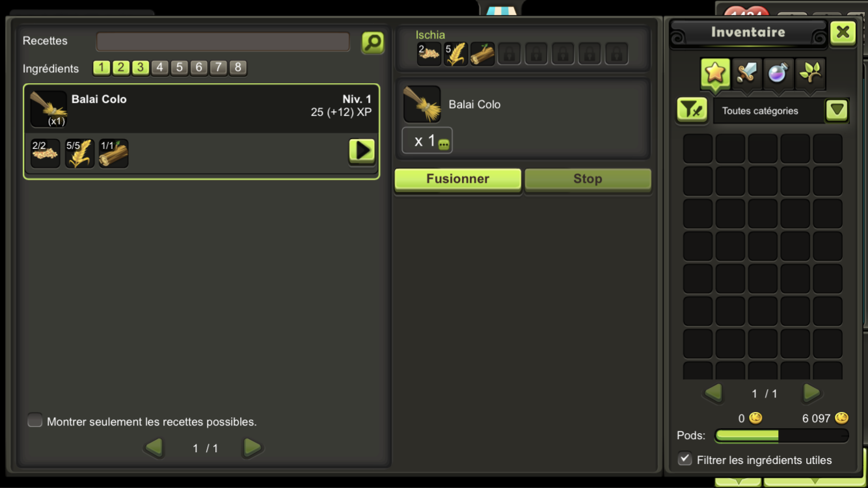Toggle ingredient count filter 2
Image resolution: width=868 pixels, height=488 pixels.
(121, 68)
